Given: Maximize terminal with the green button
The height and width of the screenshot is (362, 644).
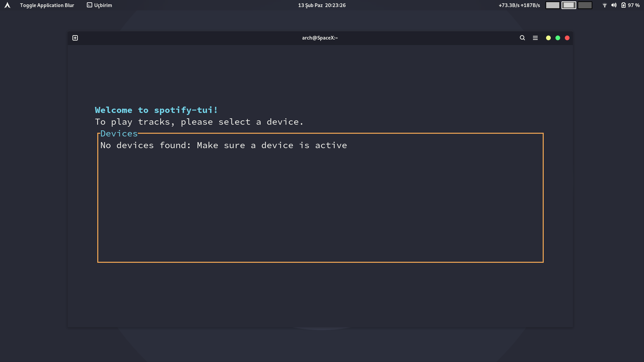Looking at the screenshot, I should [x=558, y=38].
